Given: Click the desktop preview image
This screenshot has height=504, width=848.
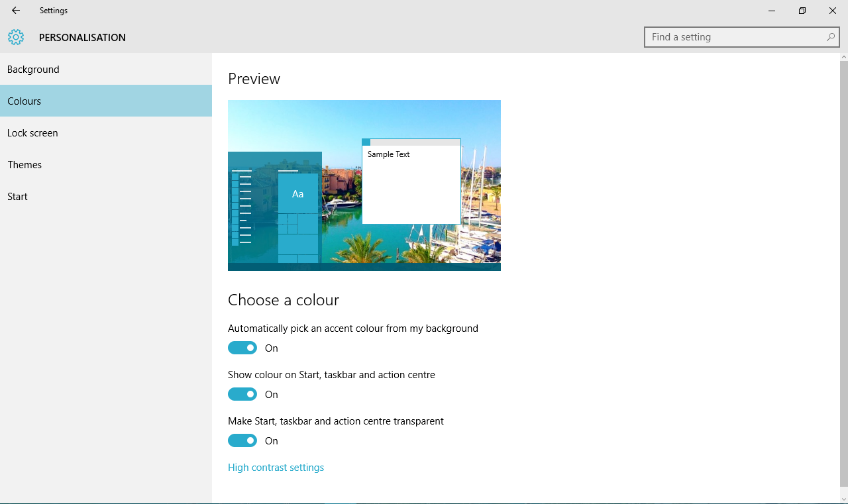Looking at the screenshot, I should pos(364,185).
